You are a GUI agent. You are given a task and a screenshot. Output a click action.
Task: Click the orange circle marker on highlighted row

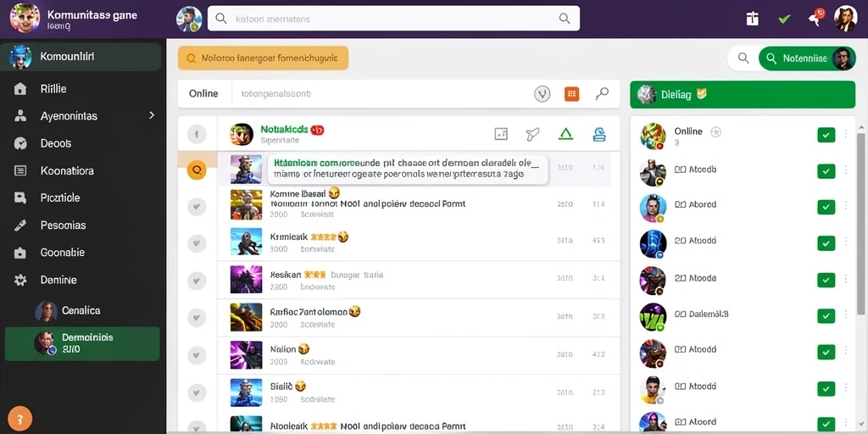(197, 170)
